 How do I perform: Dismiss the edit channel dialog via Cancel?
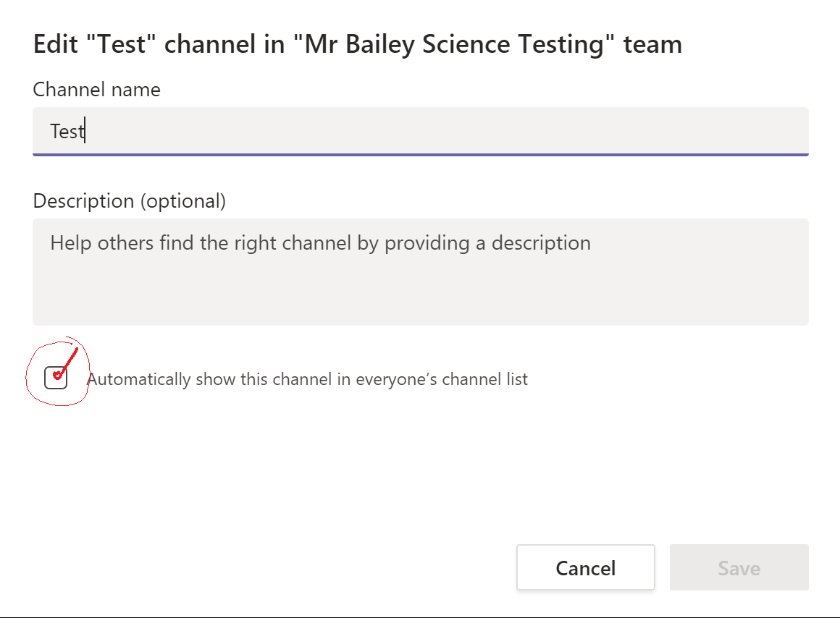tap(586, 567)
